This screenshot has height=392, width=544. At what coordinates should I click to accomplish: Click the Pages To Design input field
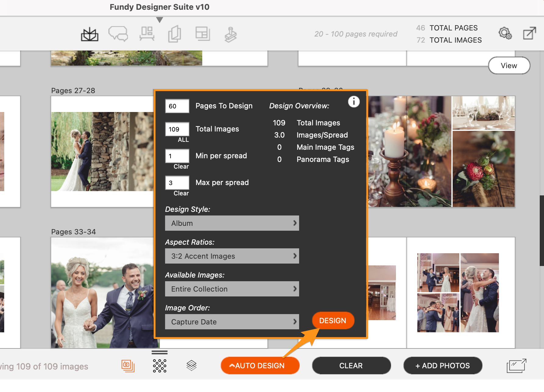click(x=177, y=106)
